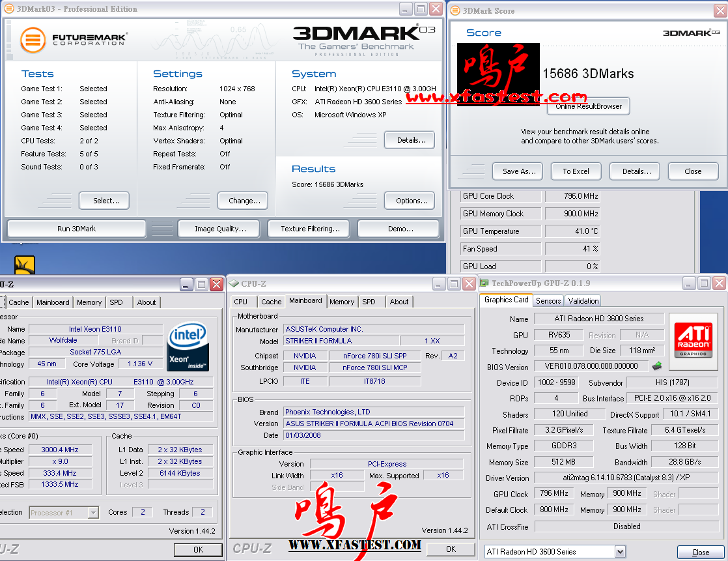Click Save As... in Score window
Image resolution: width=728 pixels, height=561 pixels.
519,171
